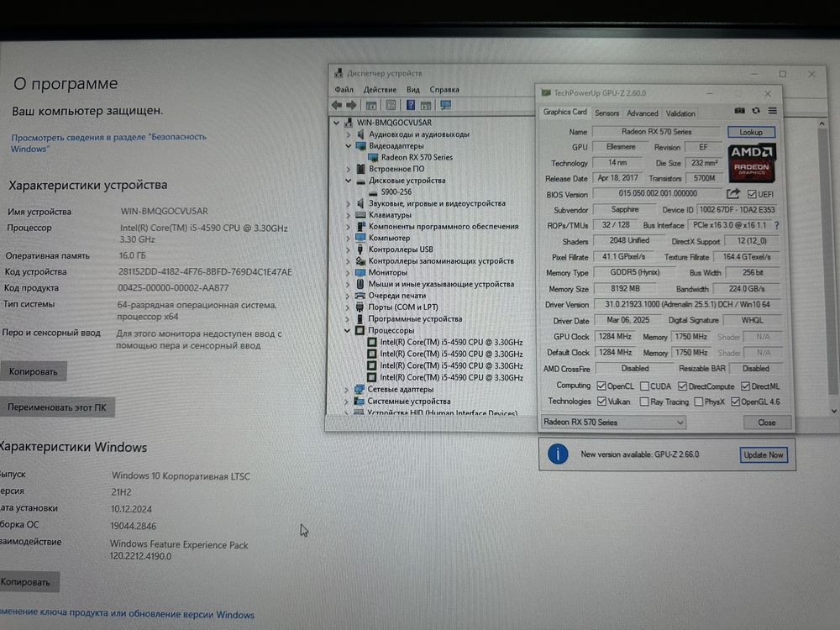
Task: Toggle the action pane toolbar icon
Action: [x=426, y=105]
